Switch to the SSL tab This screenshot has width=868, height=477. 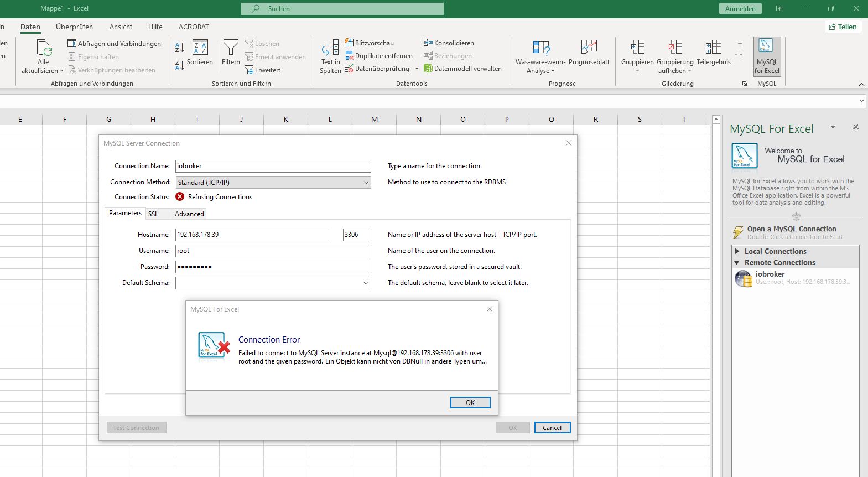click(153, 214)
